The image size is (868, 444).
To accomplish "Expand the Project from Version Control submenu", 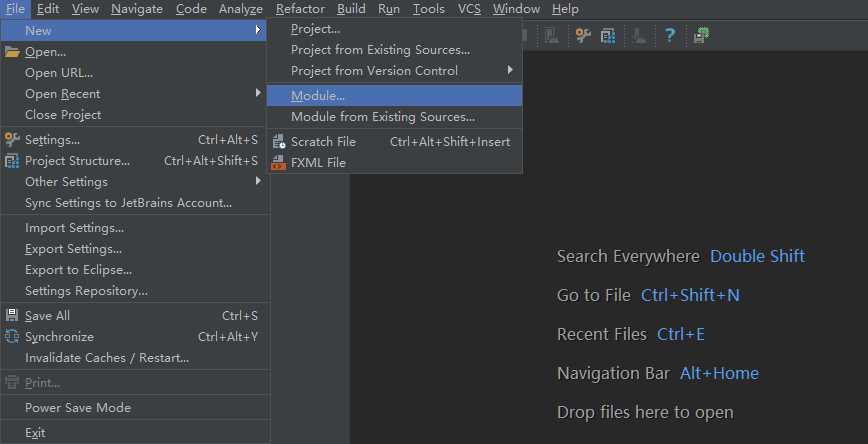I will 374,71.
